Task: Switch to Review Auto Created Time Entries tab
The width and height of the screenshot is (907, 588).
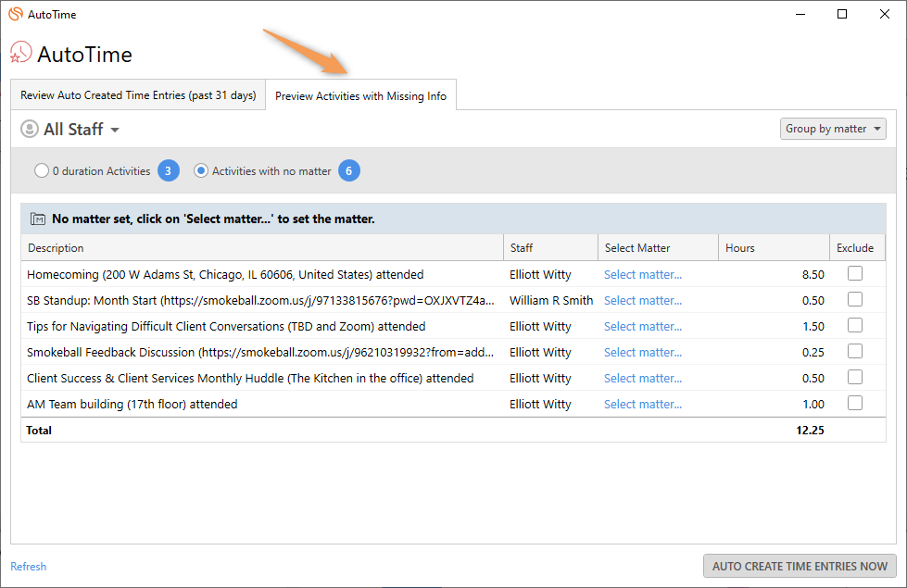Action: coord(138,94)
